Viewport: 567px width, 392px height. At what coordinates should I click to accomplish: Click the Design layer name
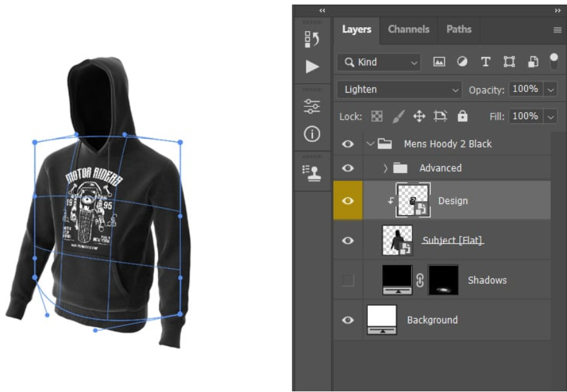453,201
